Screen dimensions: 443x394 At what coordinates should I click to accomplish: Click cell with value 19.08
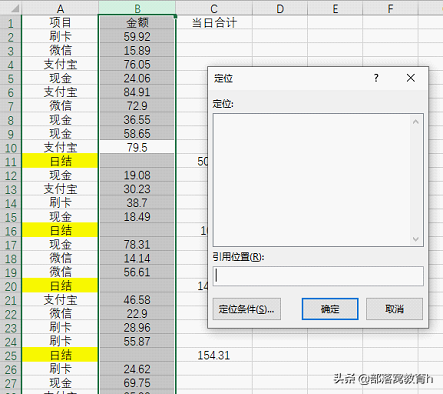tap(137, 175)
